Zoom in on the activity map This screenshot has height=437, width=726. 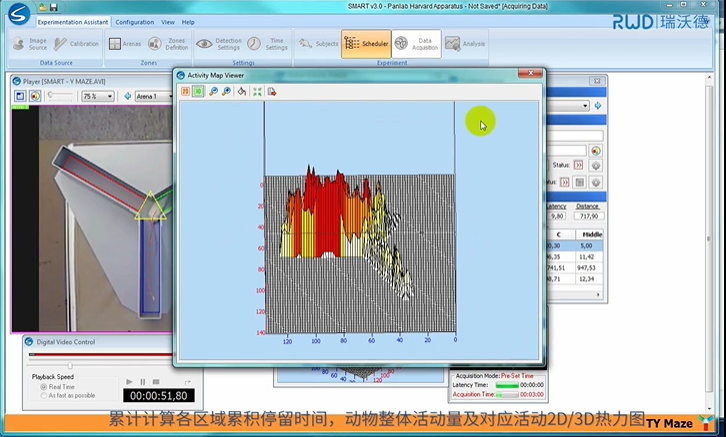[226, 92]
